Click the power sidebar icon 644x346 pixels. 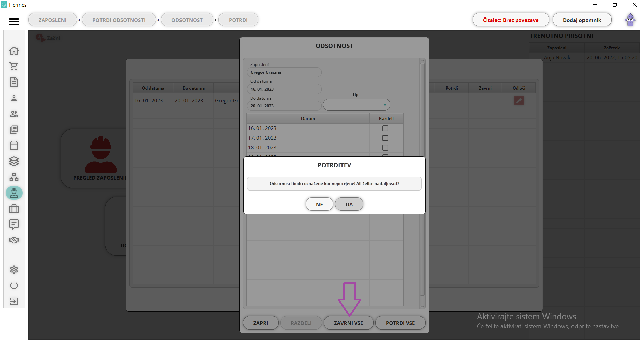pos(14,285)
